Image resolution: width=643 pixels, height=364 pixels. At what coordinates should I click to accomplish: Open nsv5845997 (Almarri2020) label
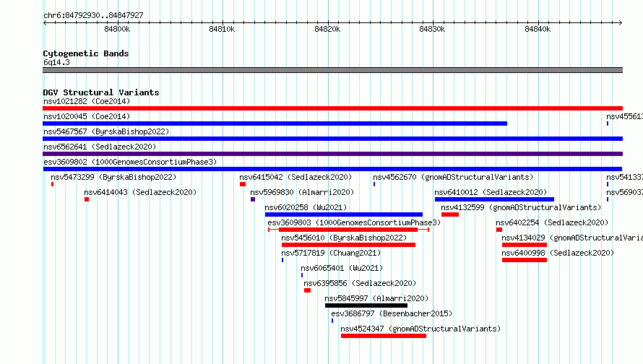click(x=376, y=298)
